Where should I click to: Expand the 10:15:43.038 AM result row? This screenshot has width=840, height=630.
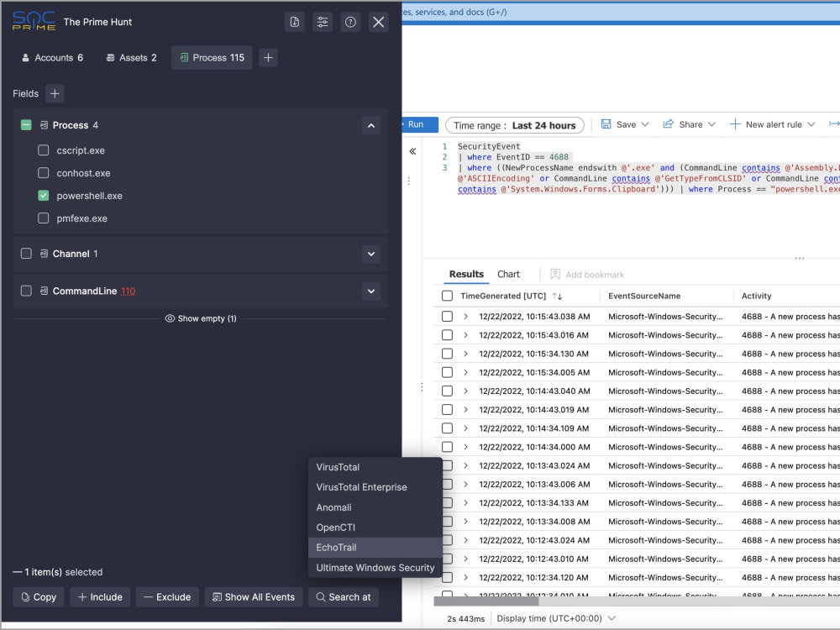click(465, 317)
